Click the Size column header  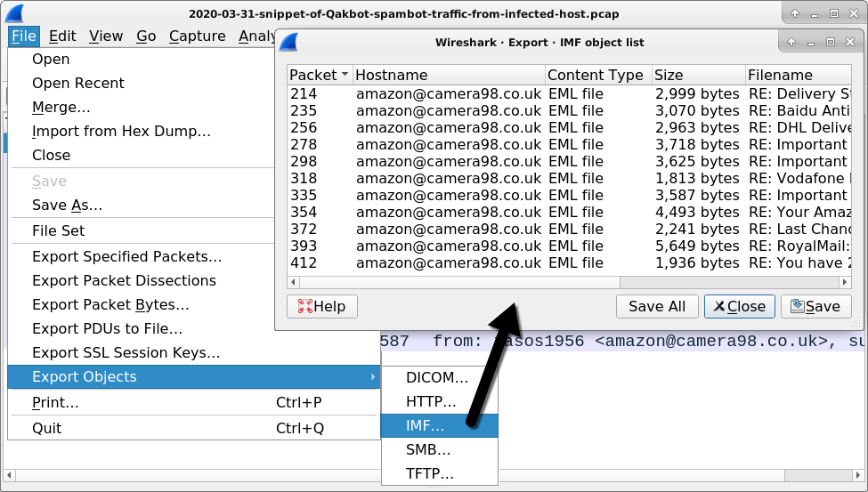coord(699,75)
